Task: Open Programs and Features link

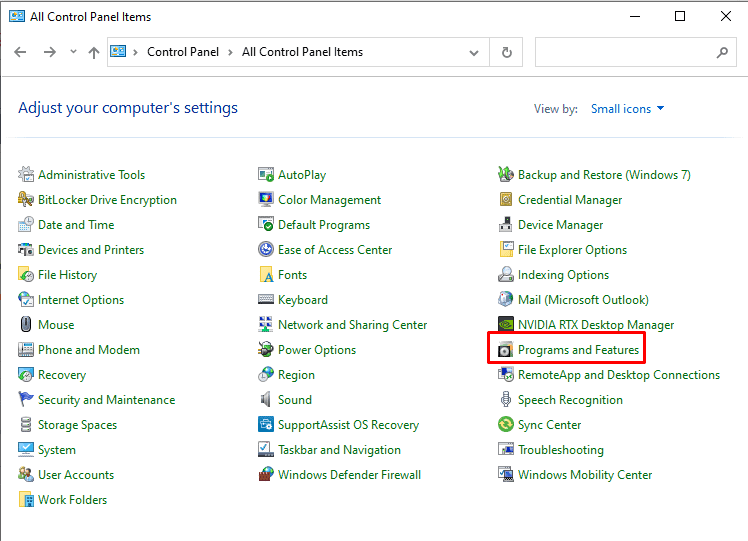Action: [x=578, y=350]
